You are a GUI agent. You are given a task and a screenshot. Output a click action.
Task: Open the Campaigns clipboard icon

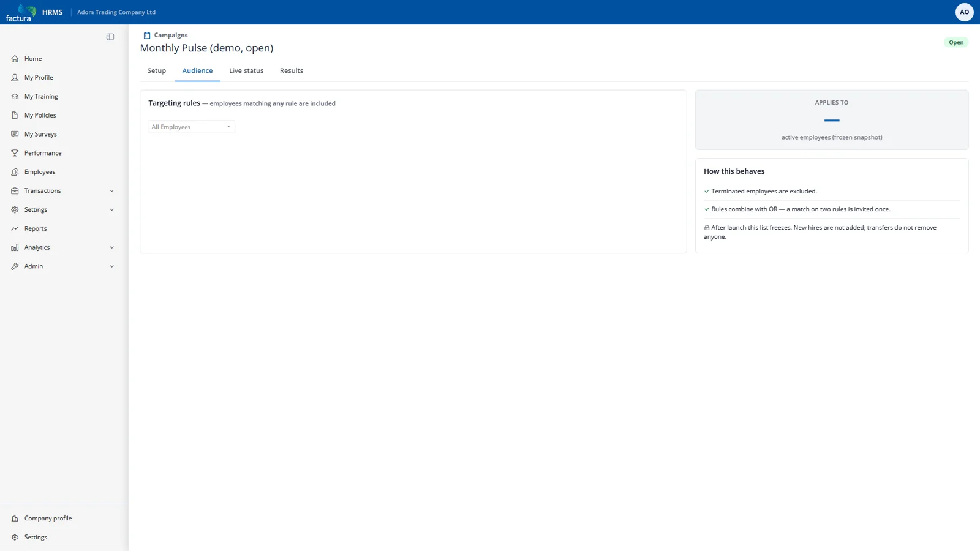pyautogui.click(x=147, y=36)
